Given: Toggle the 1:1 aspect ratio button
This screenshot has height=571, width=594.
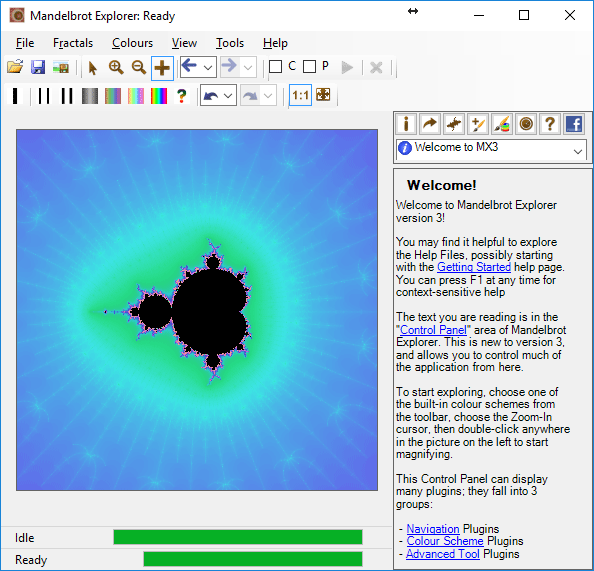Looking at the screenshot, I should [300, 95].
